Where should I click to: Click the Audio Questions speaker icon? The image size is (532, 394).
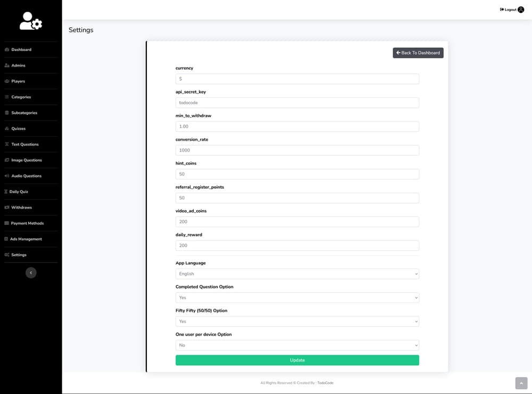7,176
